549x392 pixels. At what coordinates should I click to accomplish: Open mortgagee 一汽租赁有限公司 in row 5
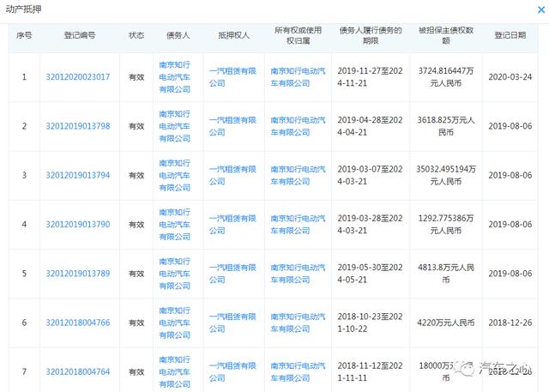(232, 274)
